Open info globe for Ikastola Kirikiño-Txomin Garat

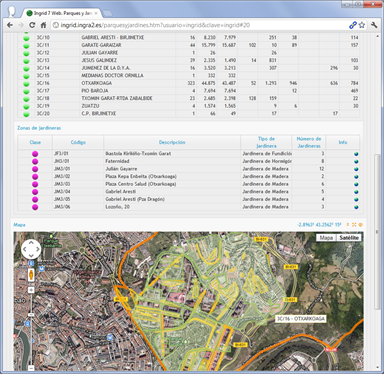point(356,154)
